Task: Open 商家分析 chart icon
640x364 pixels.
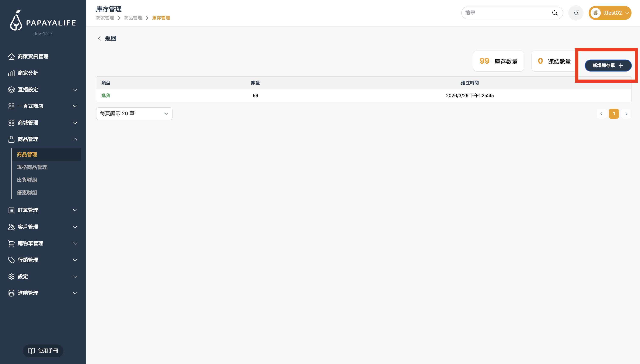Action: [11, 73]
